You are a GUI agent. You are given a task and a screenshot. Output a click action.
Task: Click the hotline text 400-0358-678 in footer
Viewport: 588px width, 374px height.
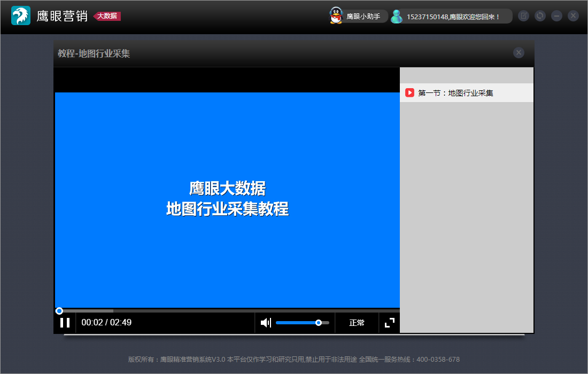(x=438, y=360)
